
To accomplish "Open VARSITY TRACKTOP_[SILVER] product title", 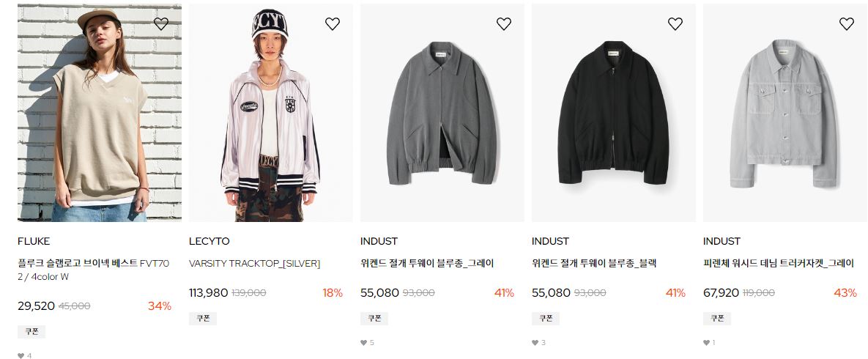I will click(255, 264).
